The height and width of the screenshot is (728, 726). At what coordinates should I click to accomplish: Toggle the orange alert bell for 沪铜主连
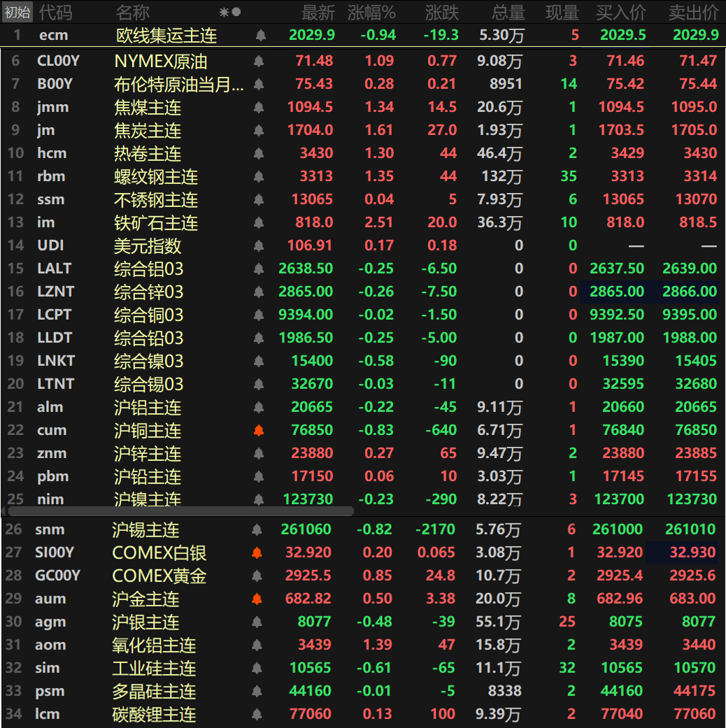pos(258,430)
